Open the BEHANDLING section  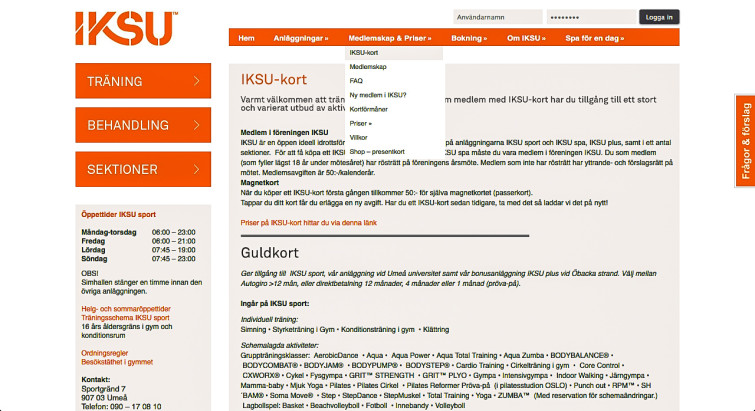143,125
